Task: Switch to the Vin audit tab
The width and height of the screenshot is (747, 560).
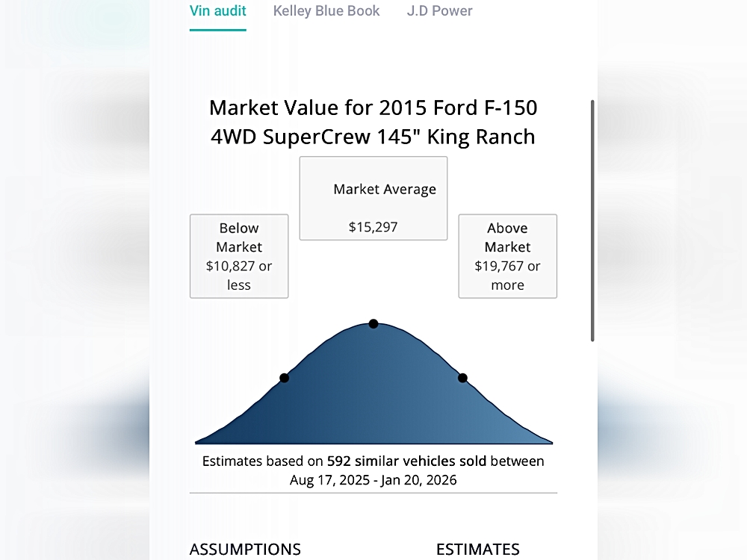Action: tap(217, 11)
